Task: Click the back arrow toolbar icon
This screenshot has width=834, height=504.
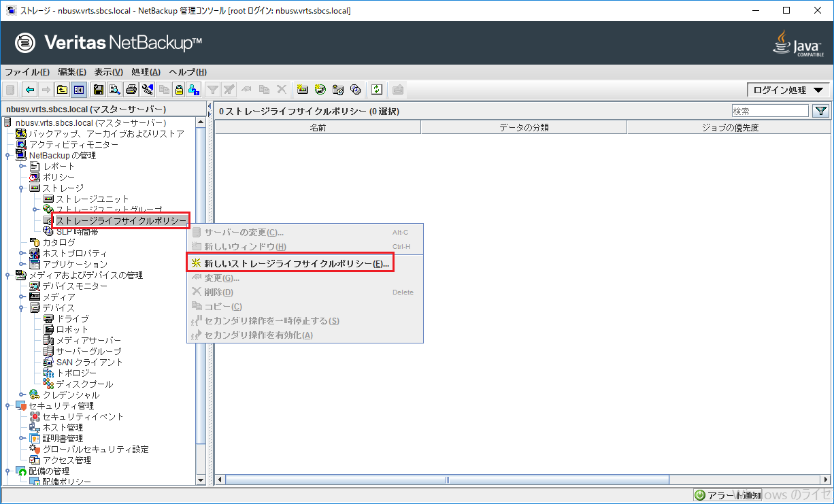Action: tap(30, 90)
